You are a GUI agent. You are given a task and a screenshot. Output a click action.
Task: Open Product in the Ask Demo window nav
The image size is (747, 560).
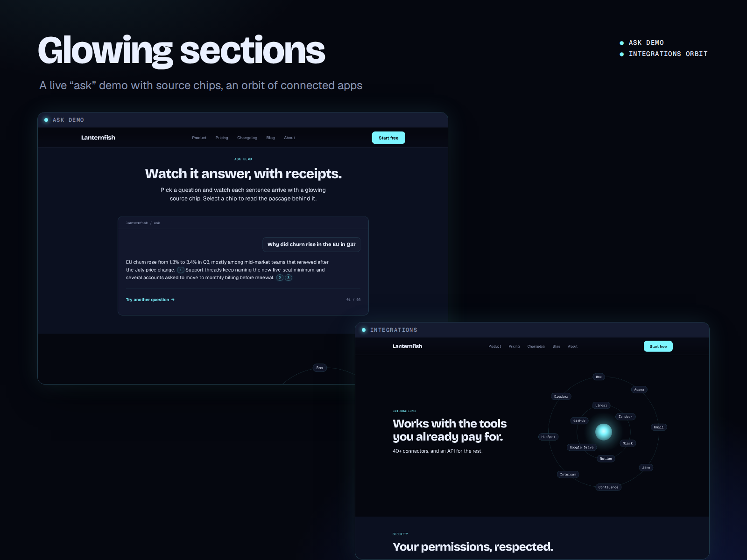(x=199, y=138)
